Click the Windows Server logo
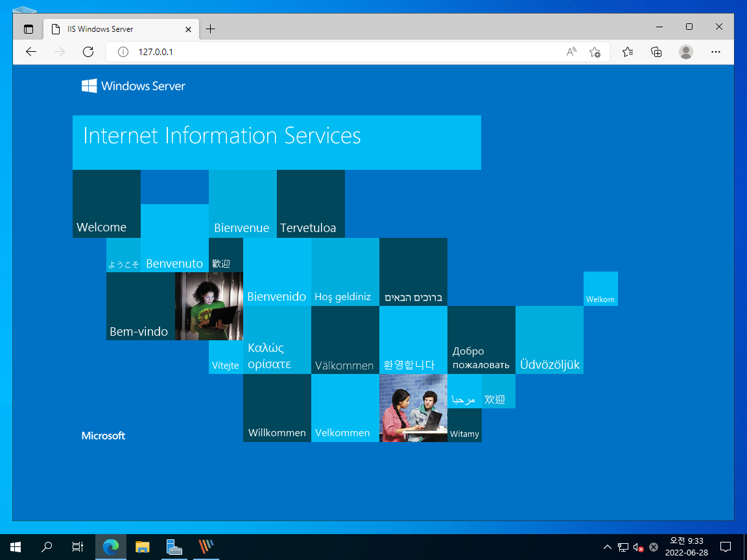The height and width of the screenshot is (560, 747). (134, 86)
